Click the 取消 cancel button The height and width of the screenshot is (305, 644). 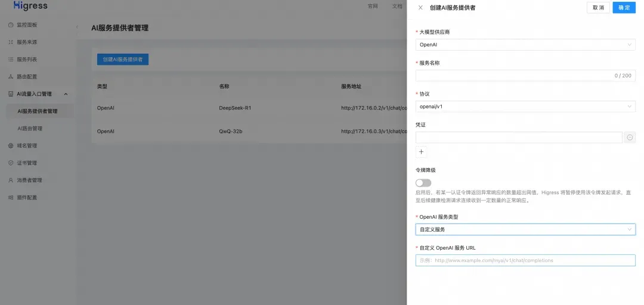coord(599,7)
